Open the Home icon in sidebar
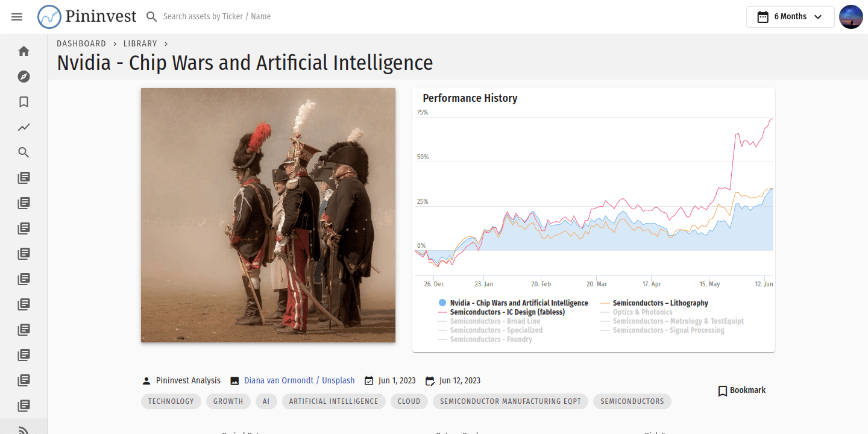This screenshot has height=434, width=868. pos(24,51)
